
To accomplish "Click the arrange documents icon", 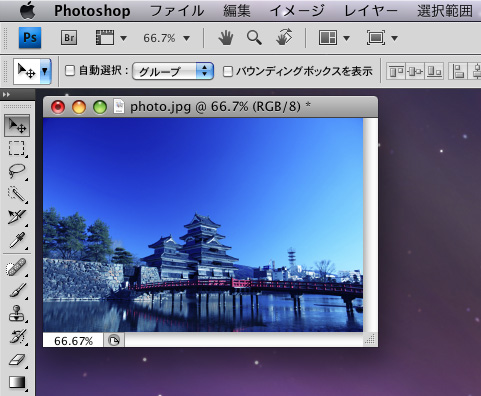I will click(328, 38).
